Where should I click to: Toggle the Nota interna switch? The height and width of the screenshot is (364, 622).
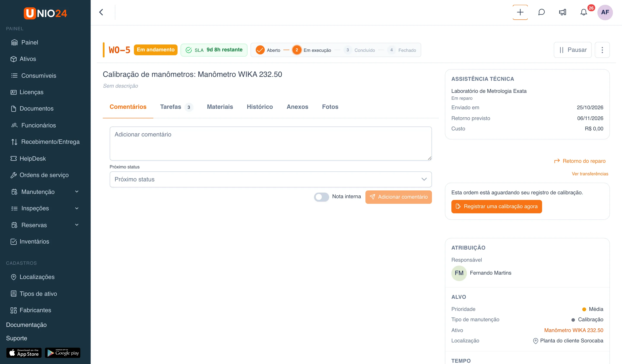(321, 197)
